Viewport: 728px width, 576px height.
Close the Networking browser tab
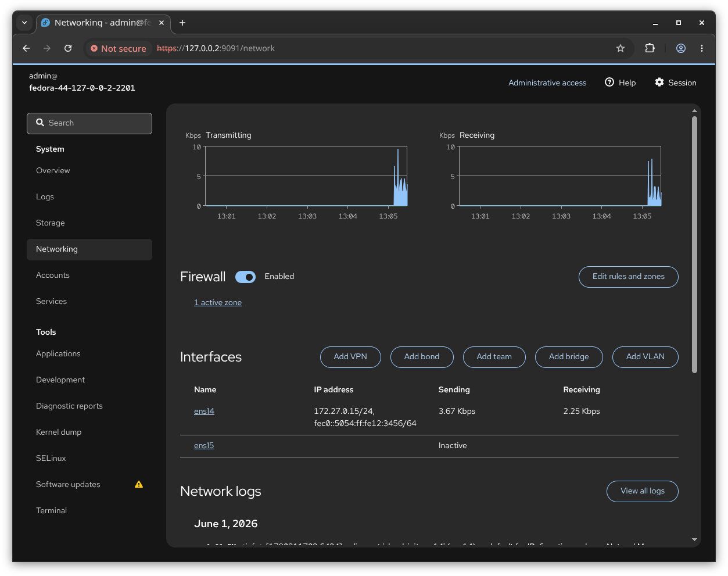pos(162,23)
